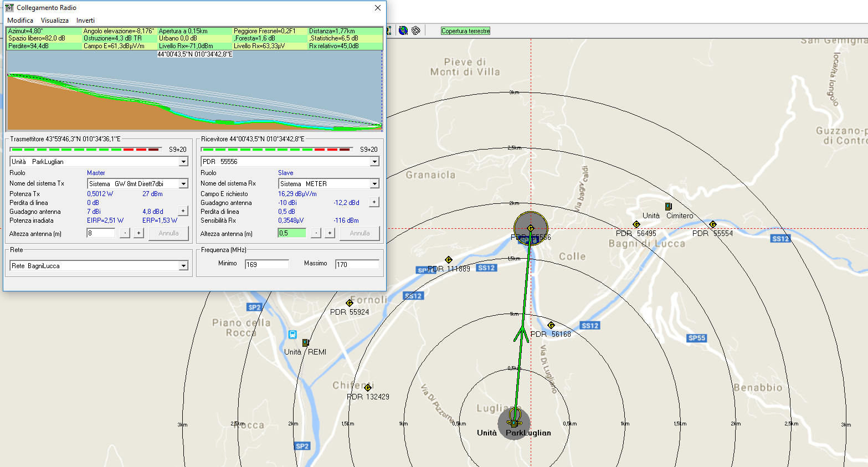Open the Modifica menu

tap(20, 20)
